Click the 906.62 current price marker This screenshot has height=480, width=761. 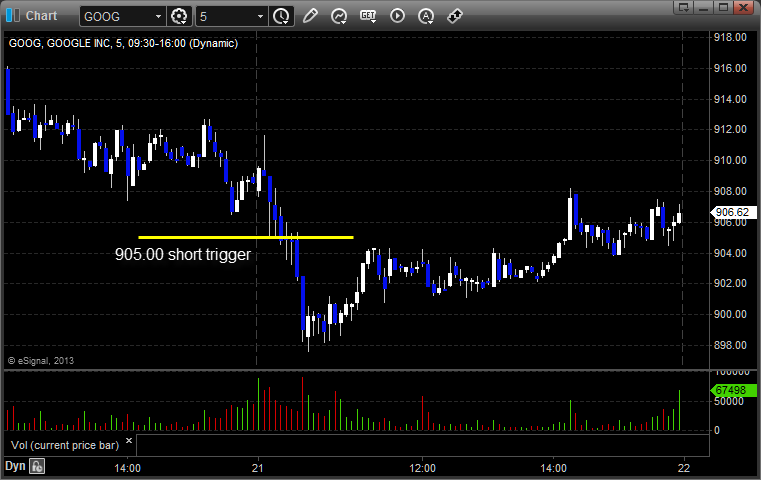pos(733,212)
